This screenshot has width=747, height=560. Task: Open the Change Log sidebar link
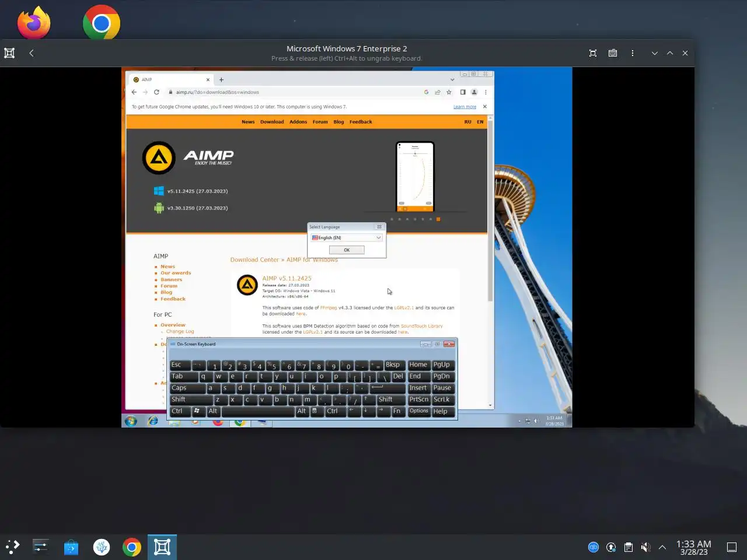(x=180, y=331)
